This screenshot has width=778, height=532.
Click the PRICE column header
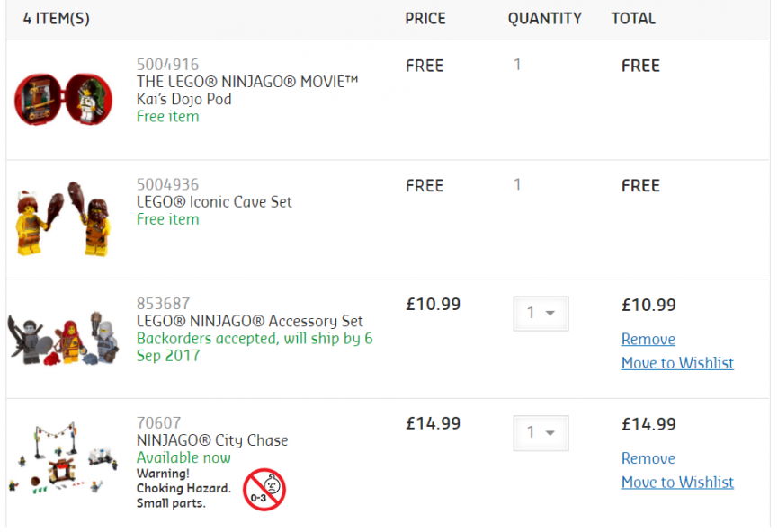(425, 19)
